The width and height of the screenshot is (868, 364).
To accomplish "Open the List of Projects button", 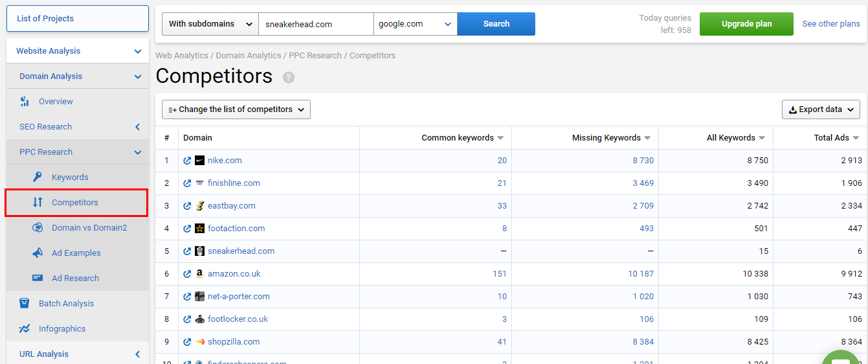I will point(78,19).
